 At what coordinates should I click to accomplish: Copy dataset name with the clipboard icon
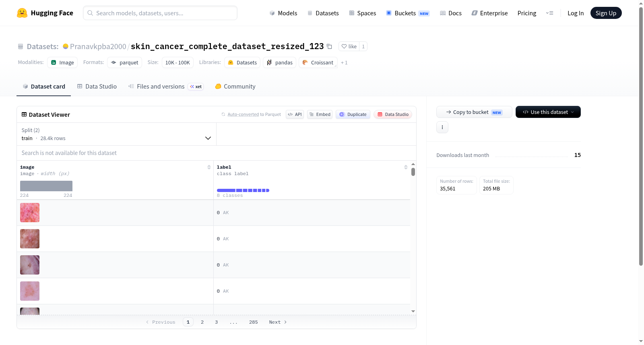point(329,46)
